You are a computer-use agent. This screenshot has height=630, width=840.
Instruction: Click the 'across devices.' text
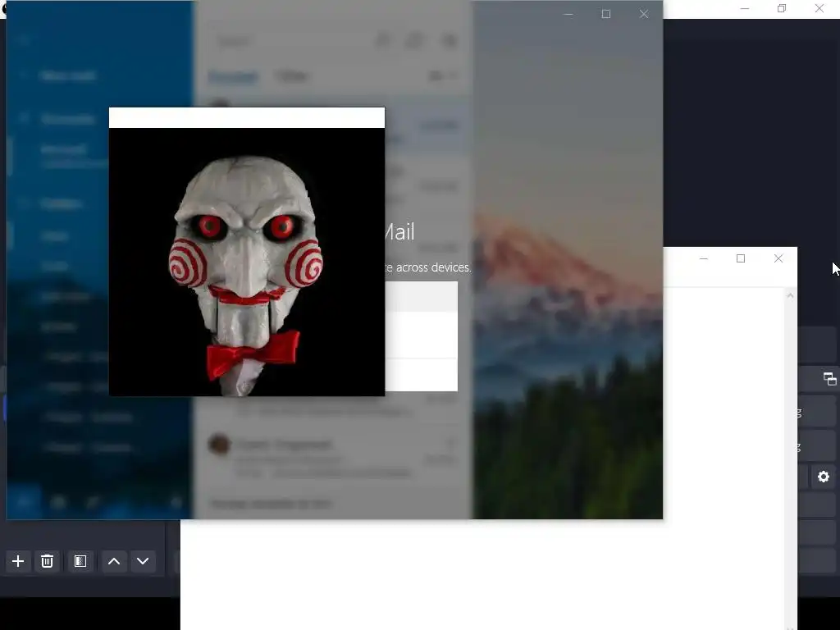(433, 267)
